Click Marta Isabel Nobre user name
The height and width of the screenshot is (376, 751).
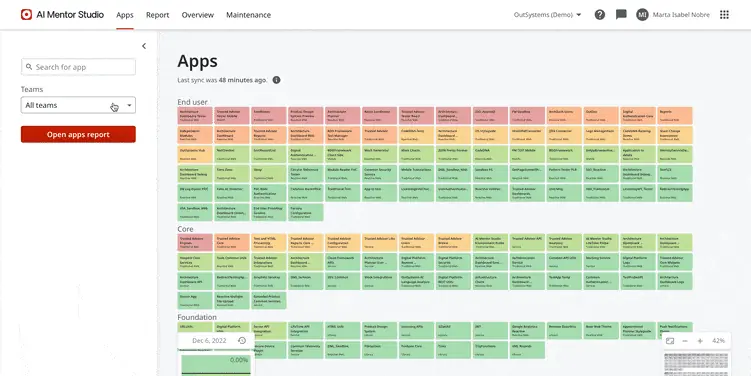coord(681,15)
